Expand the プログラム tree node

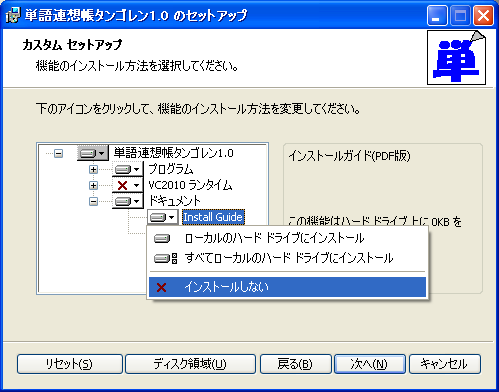click(93, 169)
